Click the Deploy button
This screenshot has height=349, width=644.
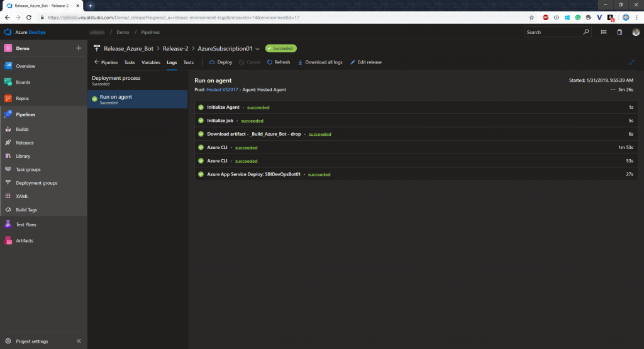[221, 62]
